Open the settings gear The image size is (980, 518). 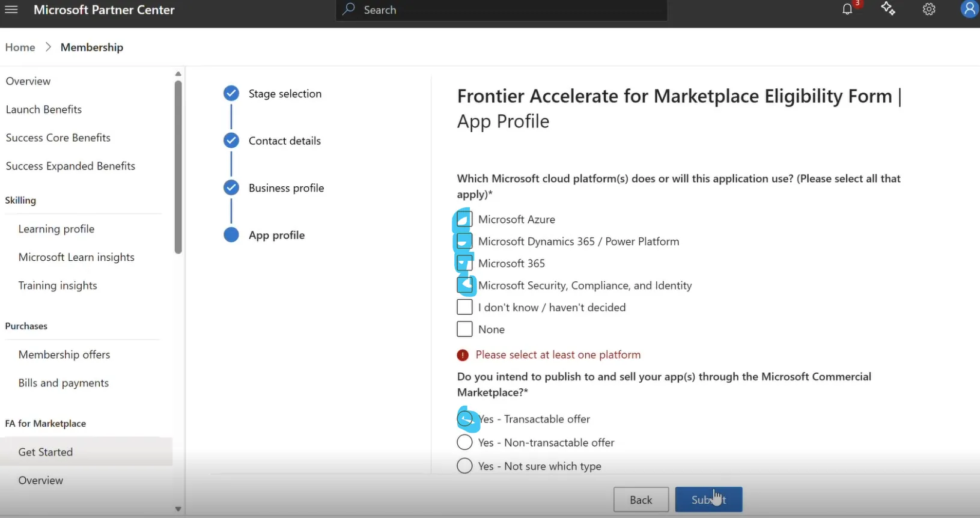pyautogui.click(x=929, y=9)
